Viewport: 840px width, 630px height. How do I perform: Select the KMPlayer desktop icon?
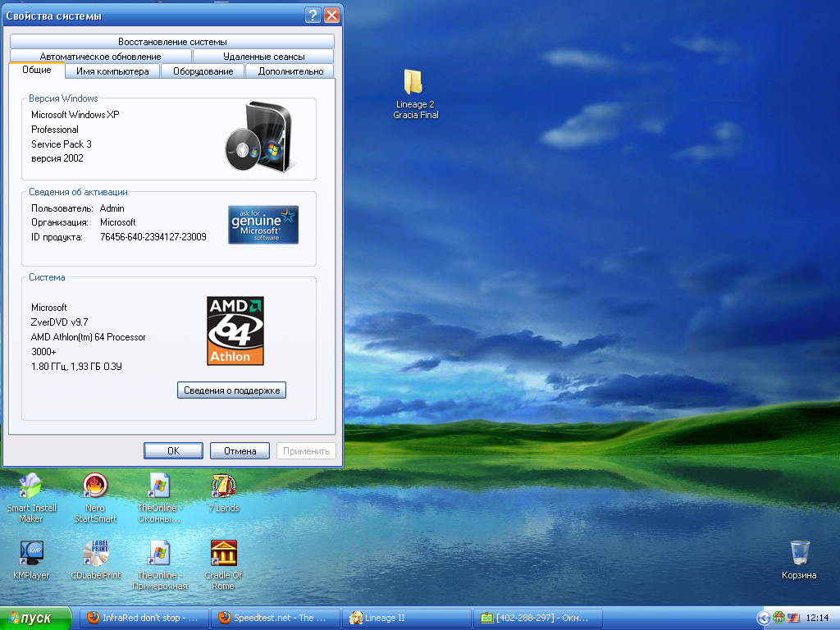[x=31, y=554]
